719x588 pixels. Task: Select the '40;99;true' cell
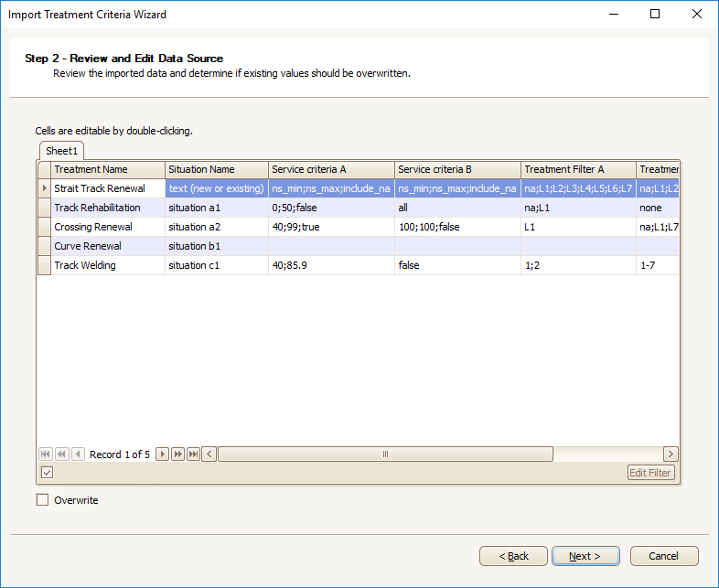(331, 227)
